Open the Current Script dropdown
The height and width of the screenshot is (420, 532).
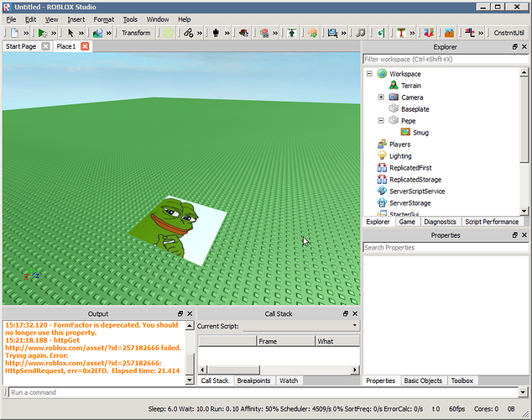[x=355, y=326]
